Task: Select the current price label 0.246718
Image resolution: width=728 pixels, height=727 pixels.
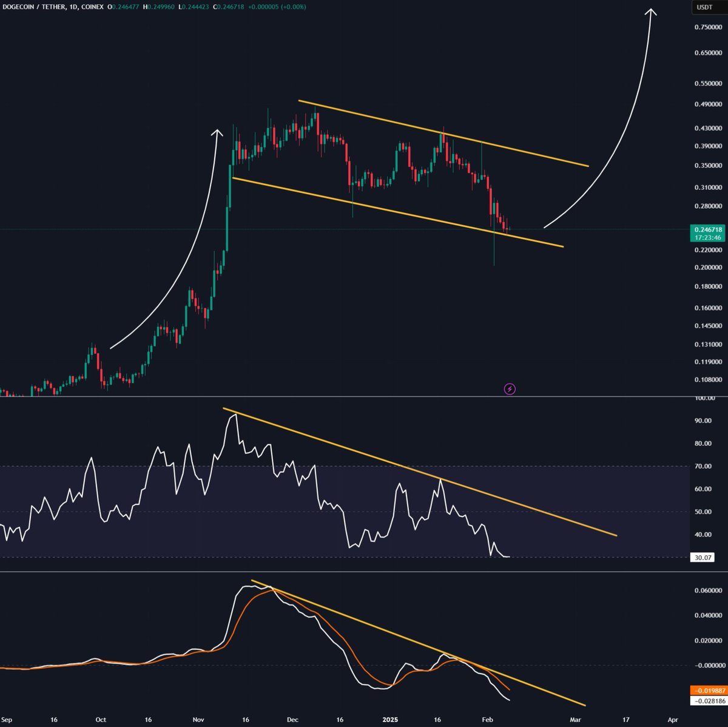Action: [709, 230]
